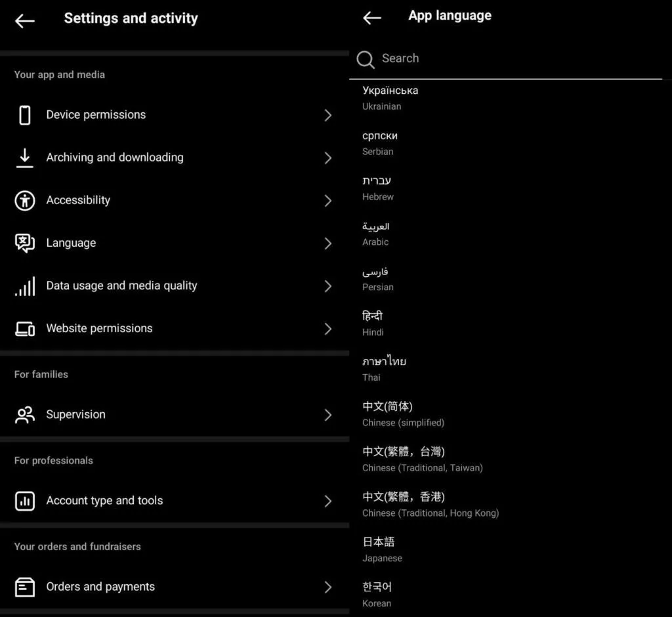Click the Language translate icon
Screen dimensions: 672x617
[25, 243]
